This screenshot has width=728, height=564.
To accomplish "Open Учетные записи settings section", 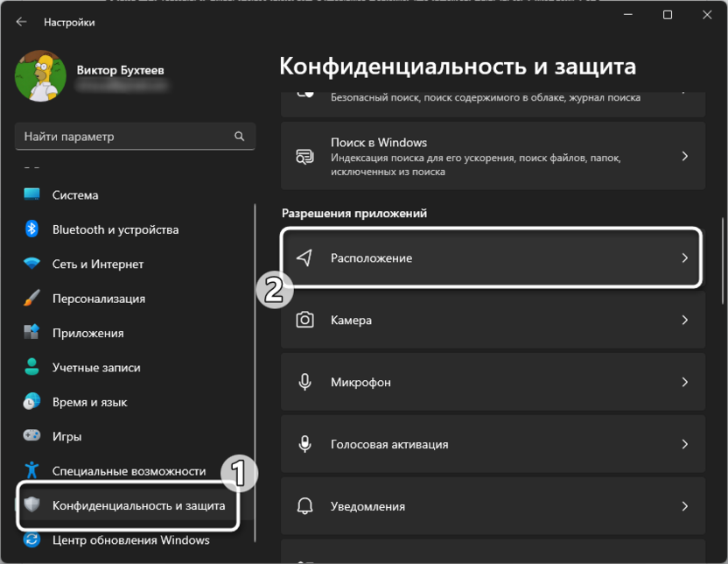I will (96, 368).
